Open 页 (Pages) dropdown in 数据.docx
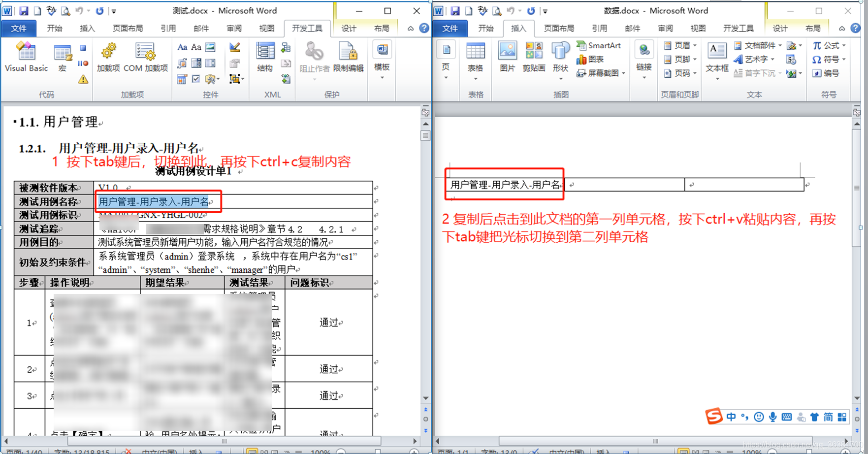Viewport: 868px width, 454px height. (446, 61)
